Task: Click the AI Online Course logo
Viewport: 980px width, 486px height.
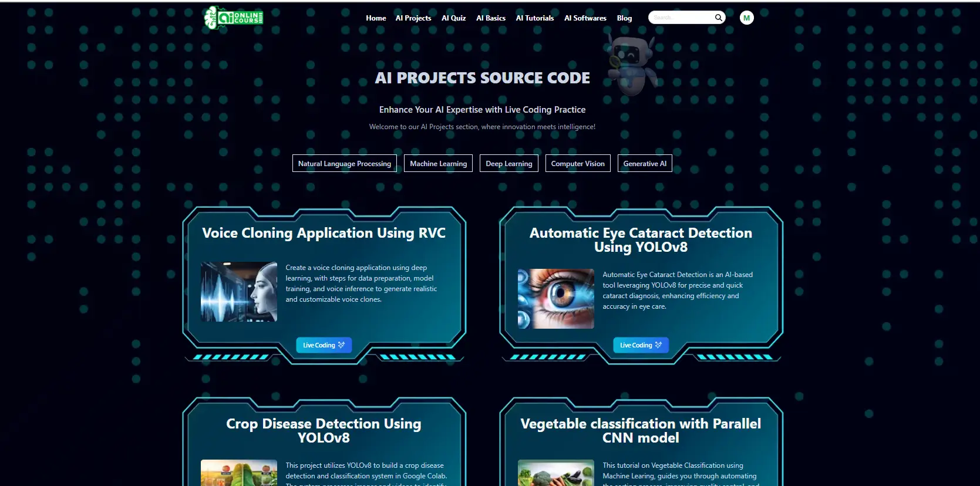Action: 233,18
